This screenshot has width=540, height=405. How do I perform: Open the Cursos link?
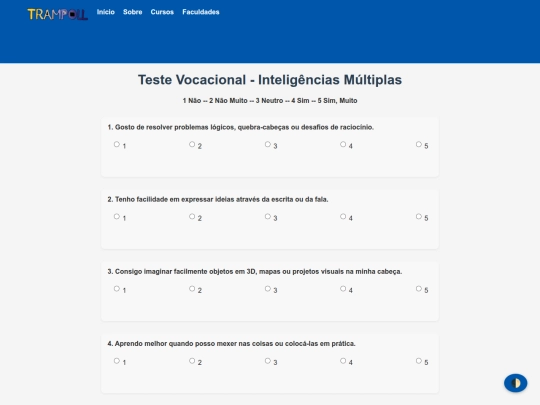tap(162, 12)
